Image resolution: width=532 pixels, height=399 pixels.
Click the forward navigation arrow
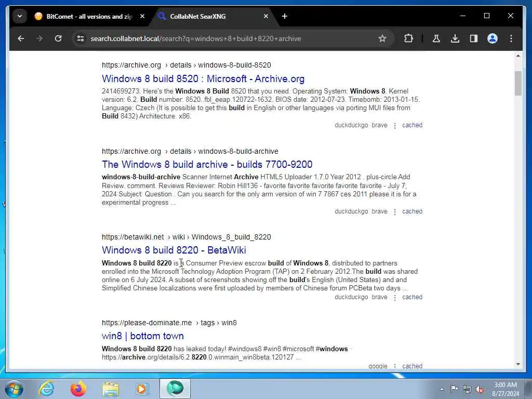pyautogui.click(x=39, y=38)
